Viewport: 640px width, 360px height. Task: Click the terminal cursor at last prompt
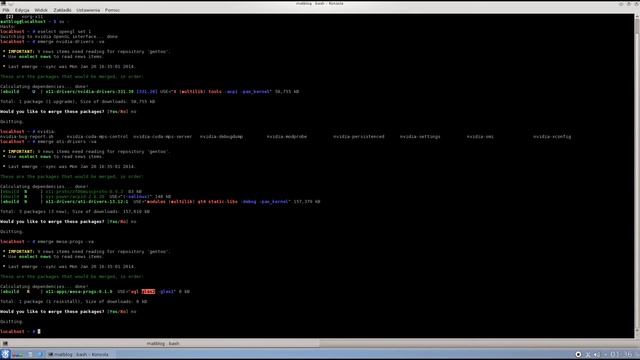coord(39,331)
